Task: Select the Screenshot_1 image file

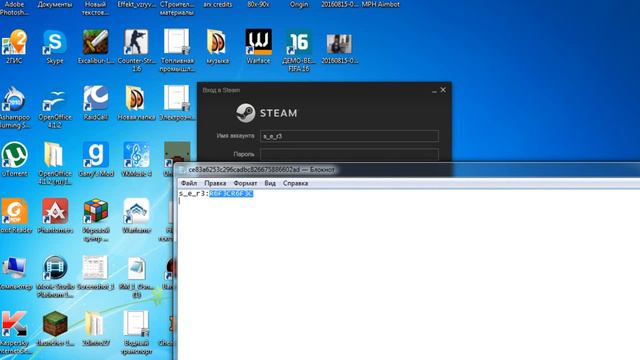Action: pos(95,268)
